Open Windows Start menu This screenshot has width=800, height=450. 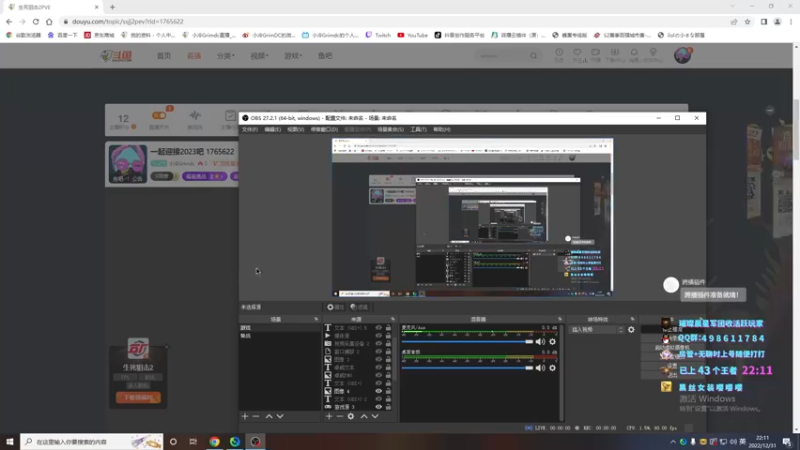coord(10,442)
